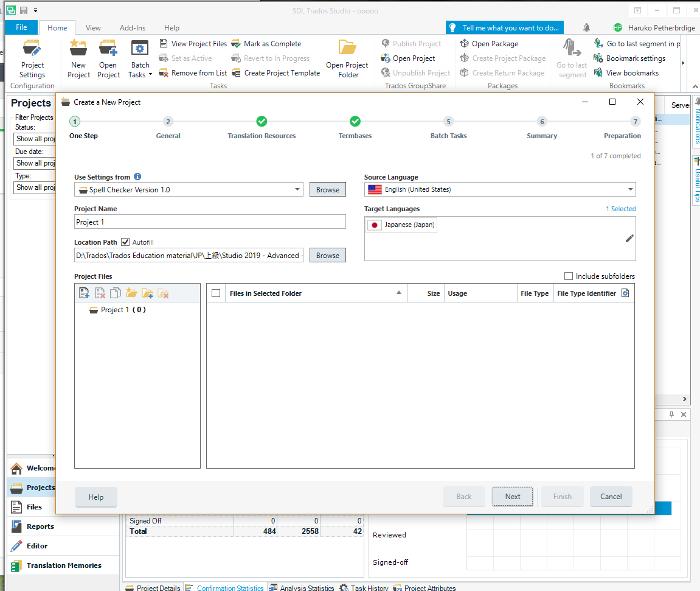The image size is (700, 591).
Task: Click the info icon beside Use Settings from
Action: [137, 177]
